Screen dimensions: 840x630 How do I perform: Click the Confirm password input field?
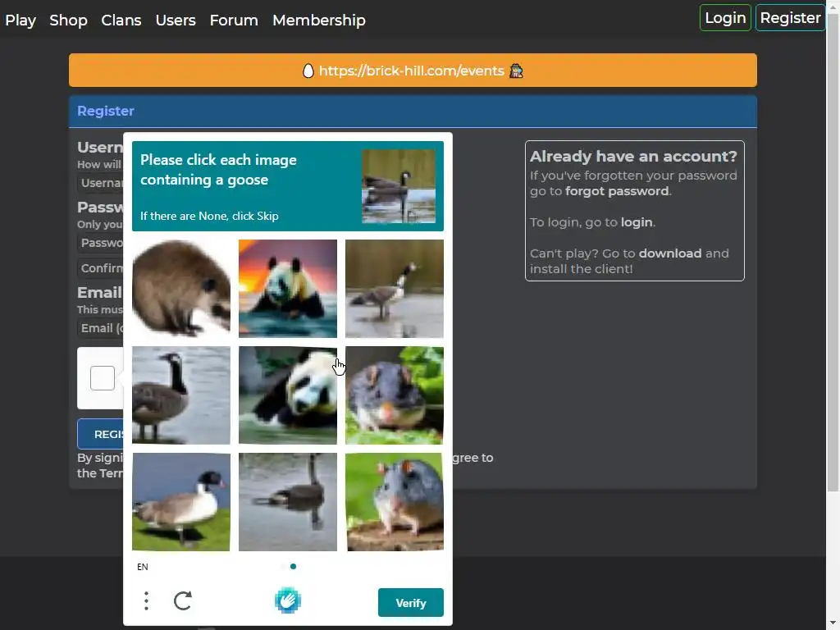(x=100, y=268)
